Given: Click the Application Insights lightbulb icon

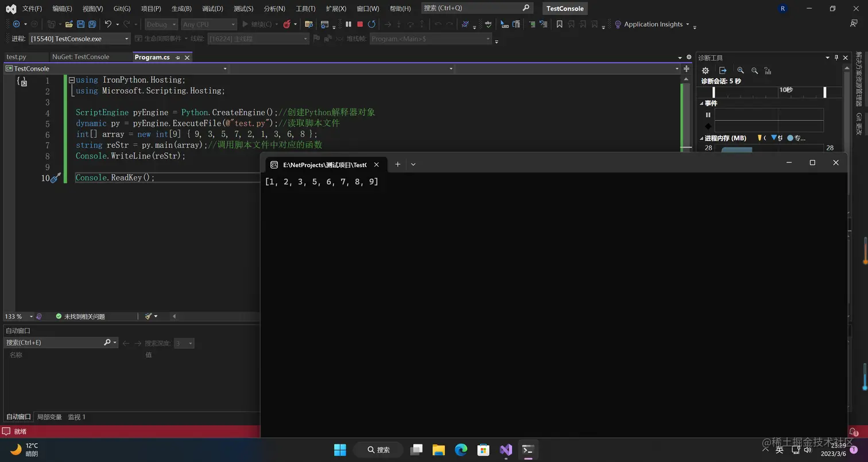Looking at the screenshot, I should [x=618, y=24].
